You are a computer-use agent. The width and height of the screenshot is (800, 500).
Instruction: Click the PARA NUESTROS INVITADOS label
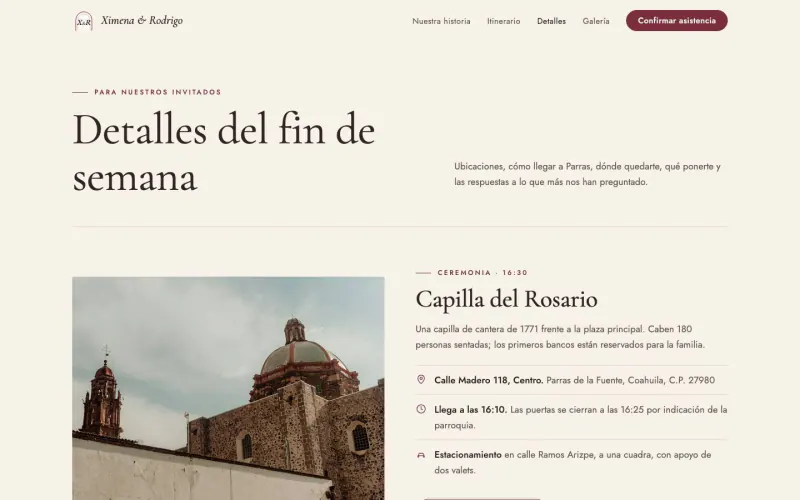click(158, 92)
